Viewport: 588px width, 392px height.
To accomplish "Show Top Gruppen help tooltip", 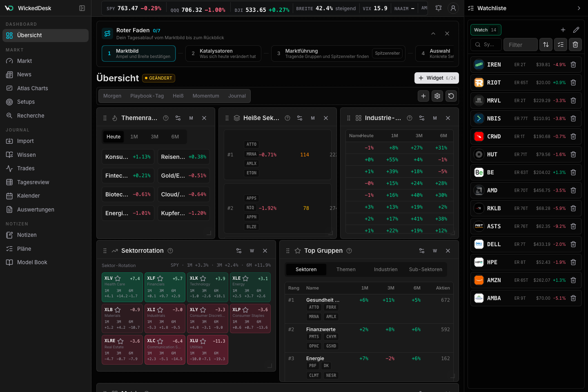I will (x=349, y=251).
